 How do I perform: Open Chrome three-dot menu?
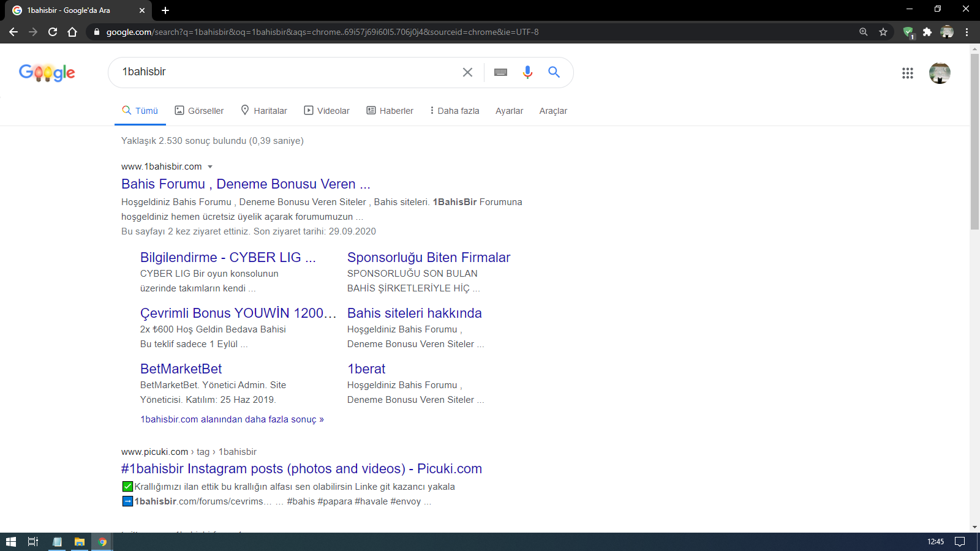pos(967,32)
